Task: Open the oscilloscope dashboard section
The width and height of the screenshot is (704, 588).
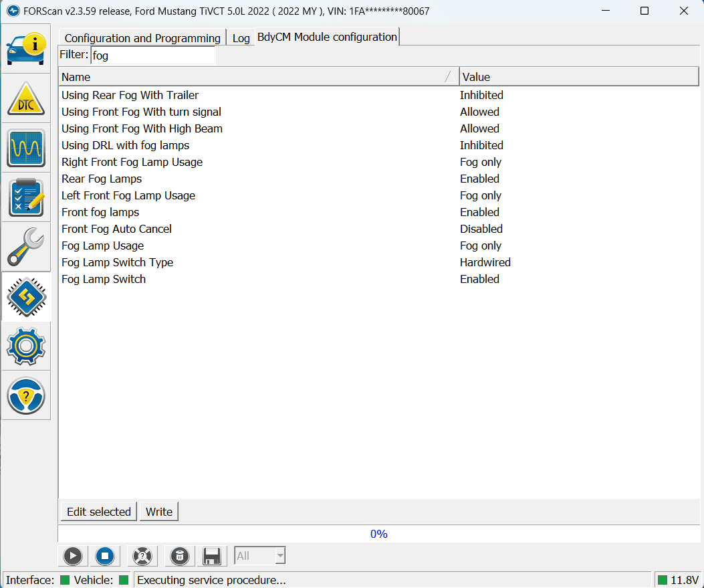Action: (x=26, y=149)
